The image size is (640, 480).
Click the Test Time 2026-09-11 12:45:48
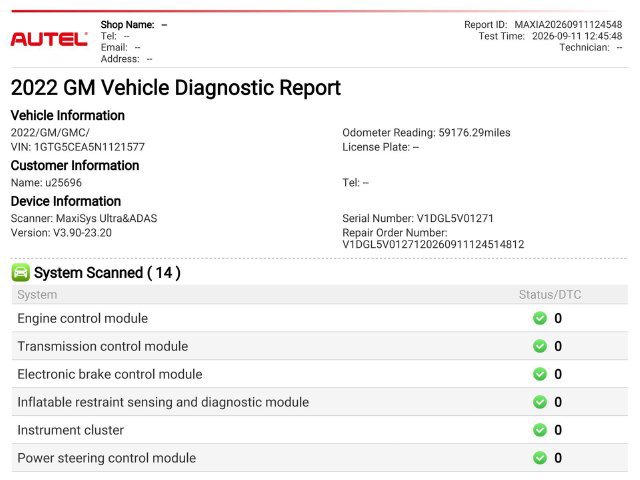[550, 36]
